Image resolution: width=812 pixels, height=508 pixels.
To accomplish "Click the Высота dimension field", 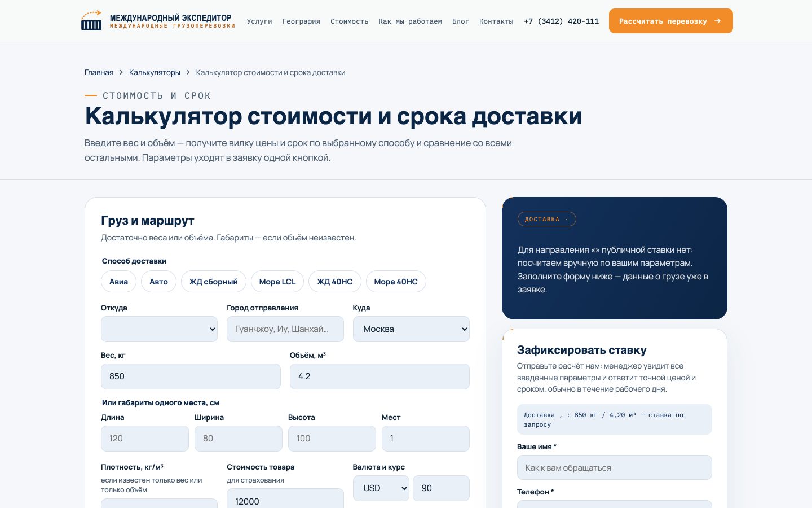I will click(x=332, y=439).
